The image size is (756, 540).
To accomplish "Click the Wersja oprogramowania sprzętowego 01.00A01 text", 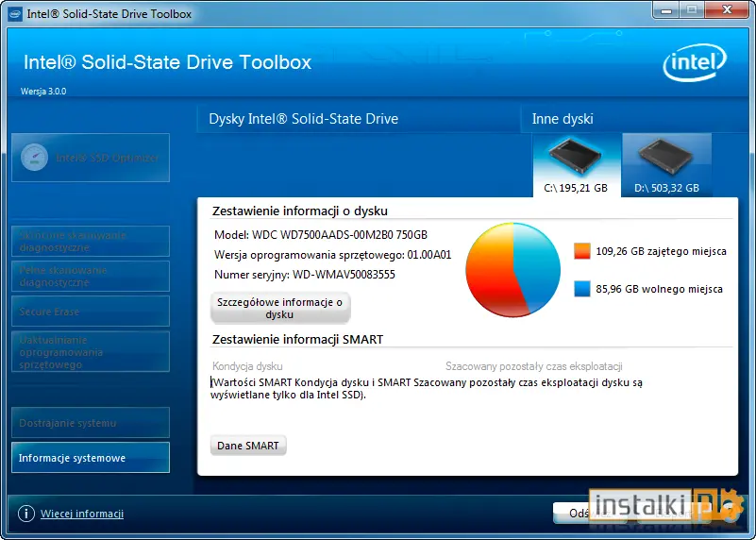I will coord(332,255).
